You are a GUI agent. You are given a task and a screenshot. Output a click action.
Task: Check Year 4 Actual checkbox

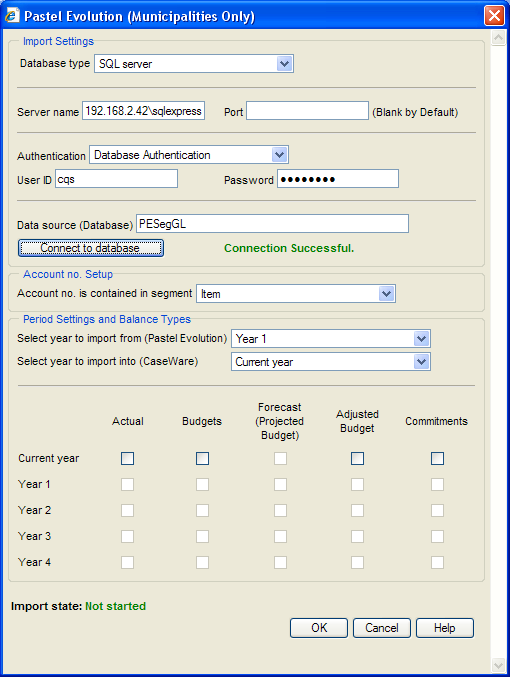coord(127,562)
